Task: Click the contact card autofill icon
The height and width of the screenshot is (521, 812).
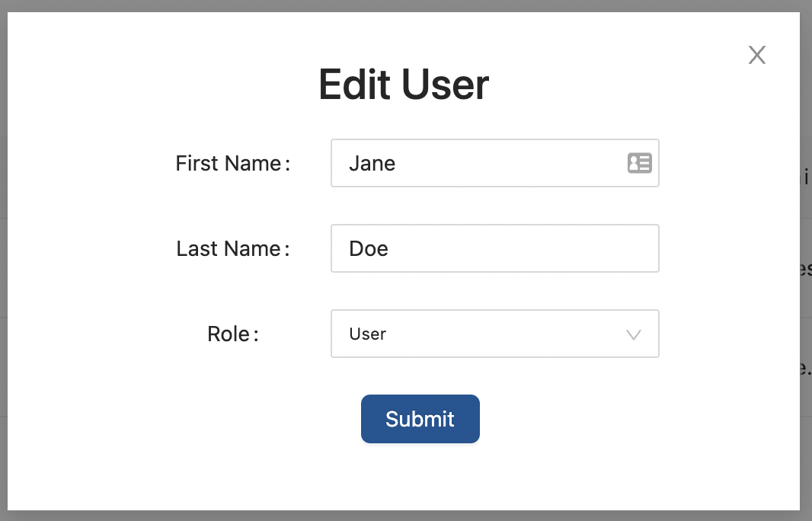Action: click(x=639, y=163)
